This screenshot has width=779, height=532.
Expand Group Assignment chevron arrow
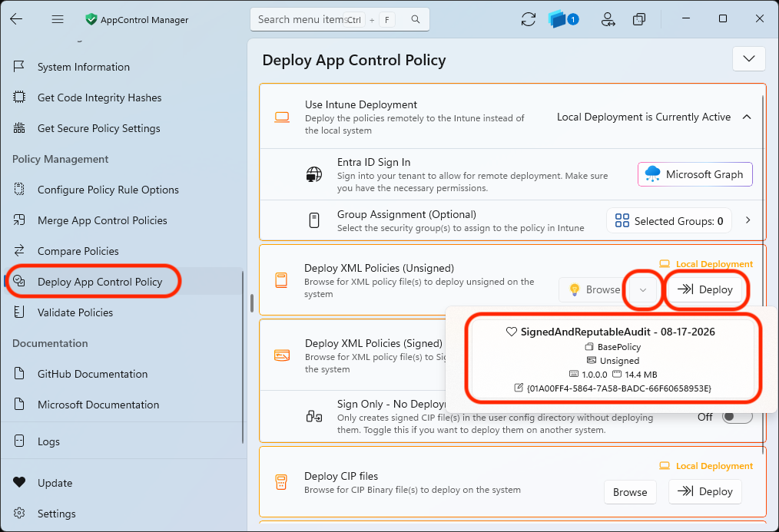748,220
